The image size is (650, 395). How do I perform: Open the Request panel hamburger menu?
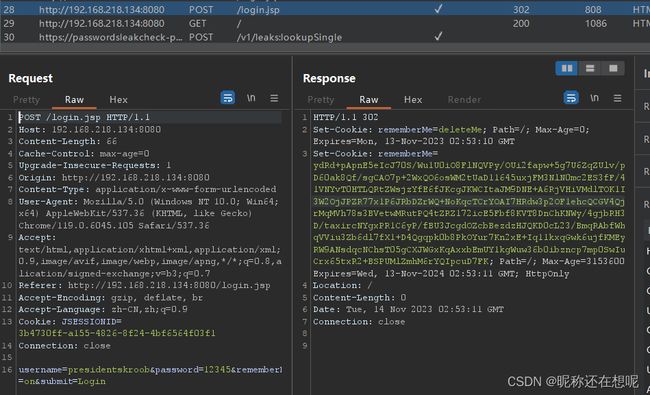tap(274, 98)
